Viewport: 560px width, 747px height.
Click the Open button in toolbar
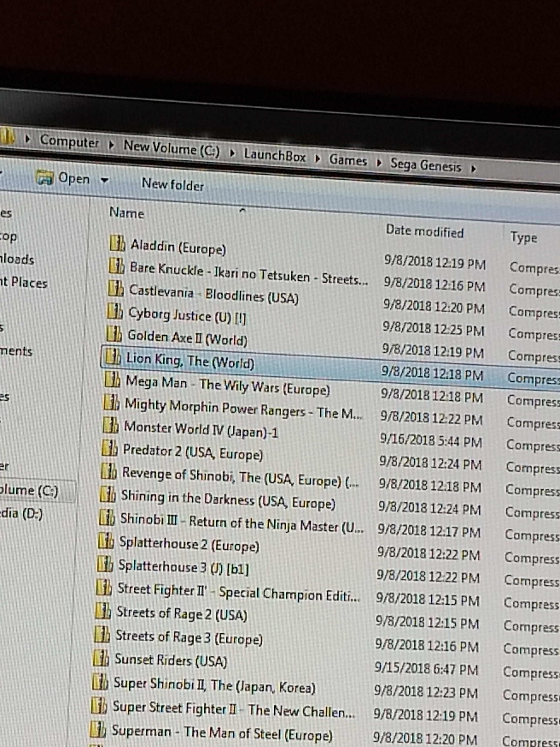(74, 179)
